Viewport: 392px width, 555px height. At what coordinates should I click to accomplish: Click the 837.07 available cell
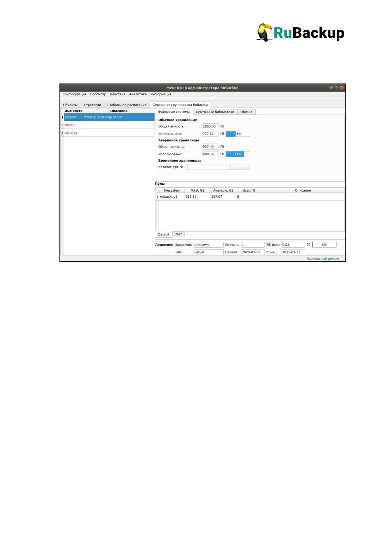coord(223,197)
